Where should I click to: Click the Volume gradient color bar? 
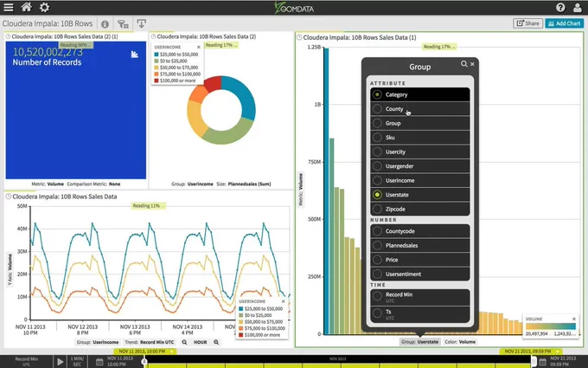tap(551, 326)
